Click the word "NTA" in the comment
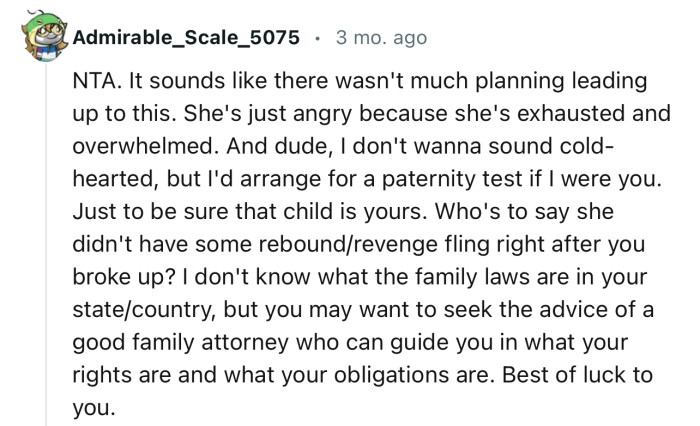Image resolution: width=700 pixels, height=426 pixels. 96,79
